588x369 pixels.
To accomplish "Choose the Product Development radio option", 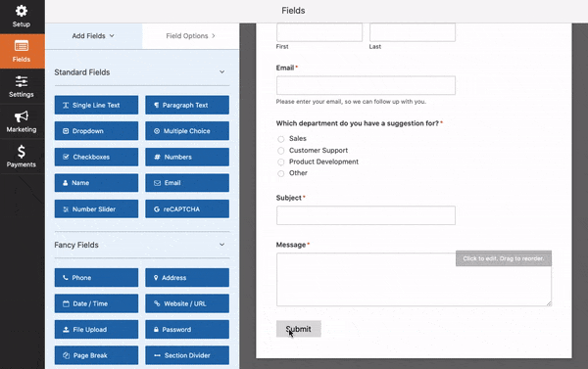I will [281, 161].
